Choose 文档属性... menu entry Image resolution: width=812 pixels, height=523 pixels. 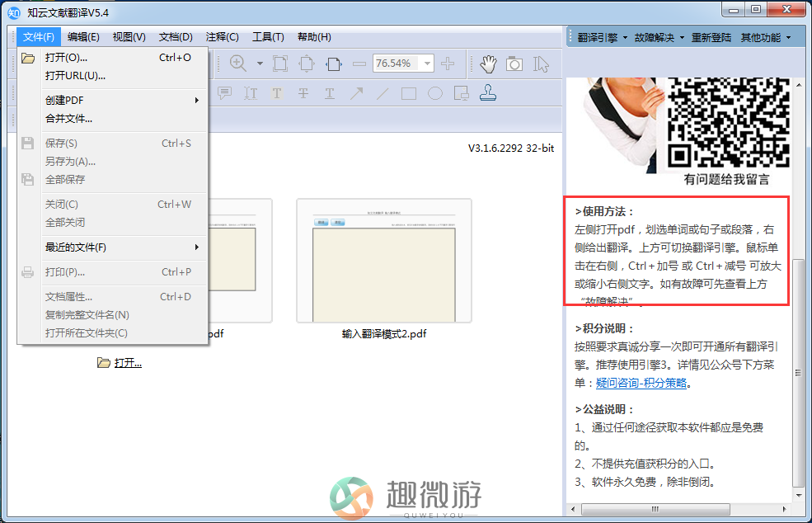[113, 297]
